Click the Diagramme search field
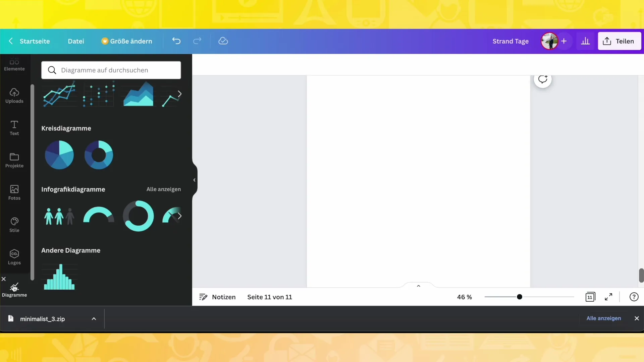Viewport: 644px width, 362px height. click(111, 70)
